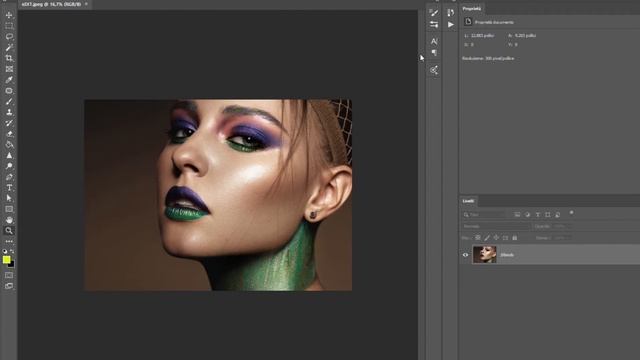The image size is (640, 360).
Task: Select the Eyedropper tool
Action: 9,80
